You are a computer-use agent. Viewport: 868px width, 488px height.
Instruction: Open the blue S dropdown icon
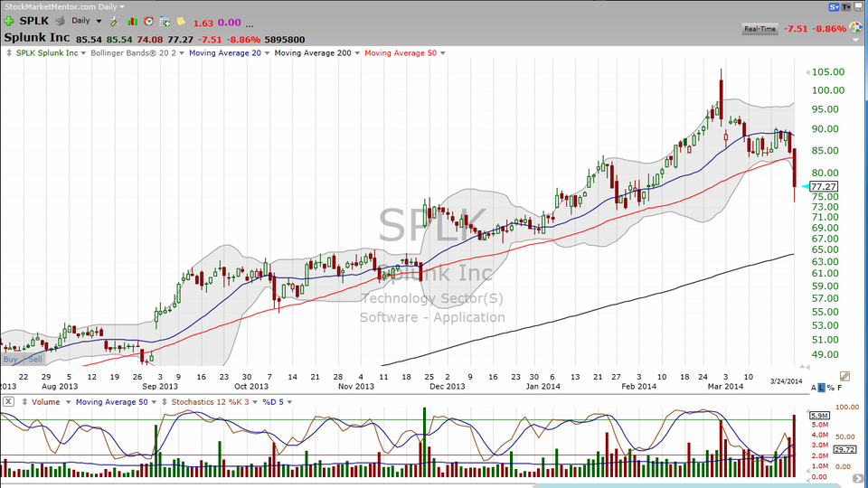coord(834,6)
